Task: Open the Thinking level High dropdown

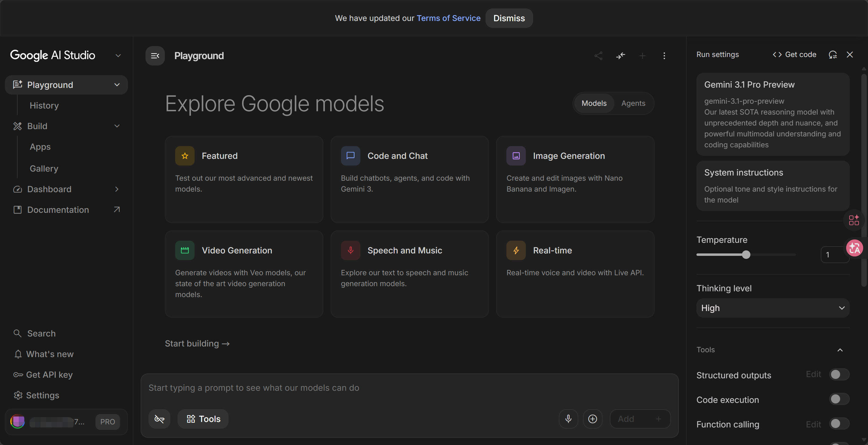Action: click(x=773, y=308)
